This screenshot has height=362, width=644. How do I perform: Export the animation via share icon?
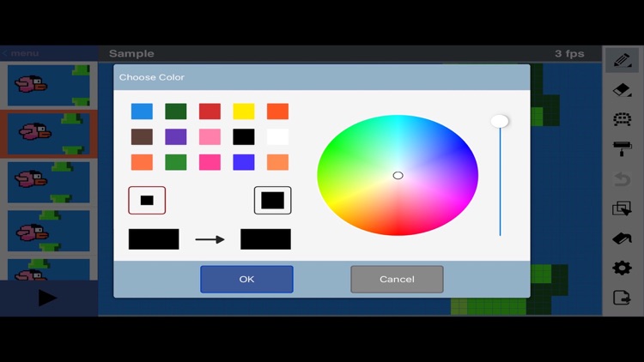click(x=622, y=298)
